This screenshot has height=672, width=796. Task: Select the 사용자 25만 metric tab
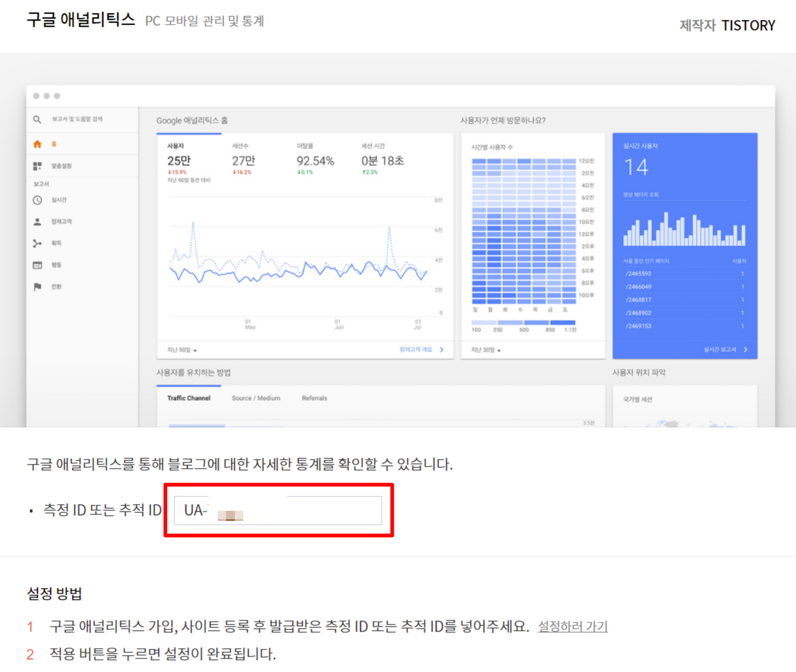pyautogui.click(x=189, y=163)
